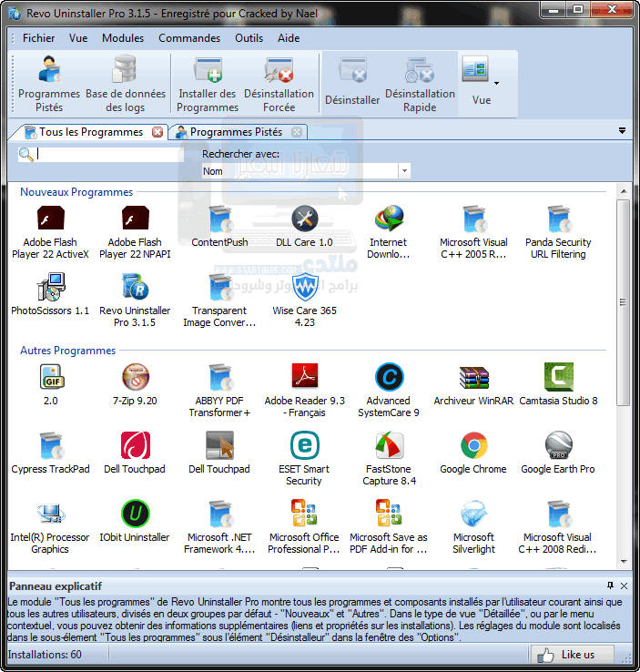Viewport: 640px width, 672px height.
Task: Select Revo Uninstaller Pro 3.1.5 icon
Action: tap(135, 300)
